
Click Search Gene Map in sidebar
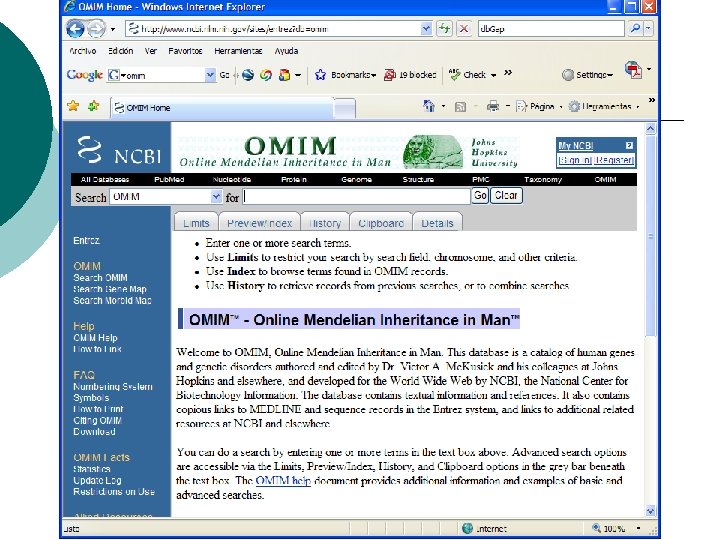point(110,289)
